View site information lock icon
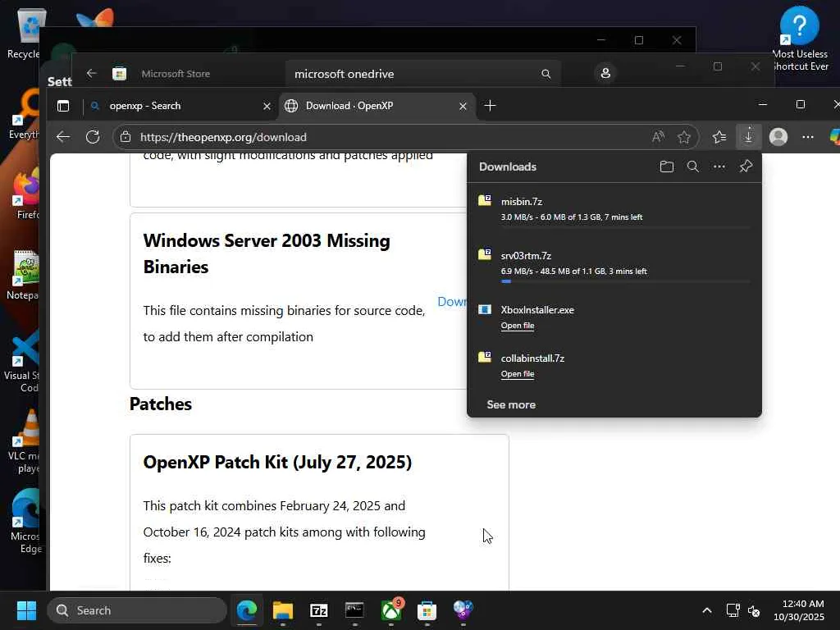The image size is (840, 630). pos(126,137)
